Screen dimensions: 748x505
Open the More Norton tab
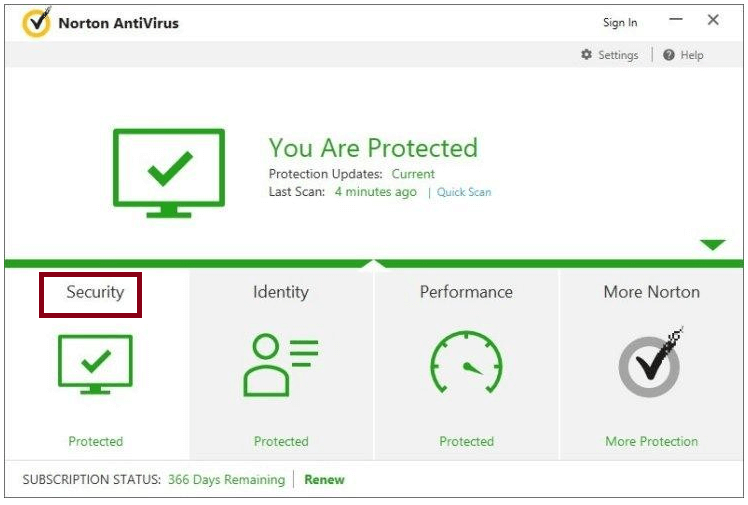652,292
